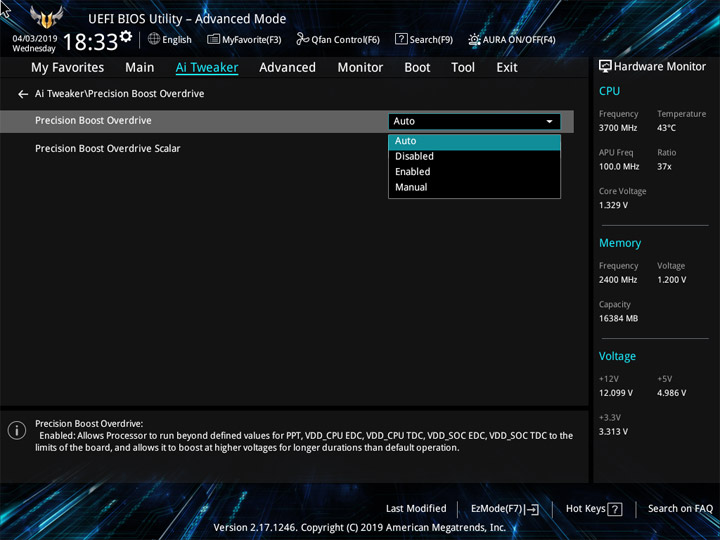Image resolution: width=720 pixels, height=540 pixels.
Task: Click the Precision Boost Overdrive Auto value box
Action: click(x=474, y=122)
